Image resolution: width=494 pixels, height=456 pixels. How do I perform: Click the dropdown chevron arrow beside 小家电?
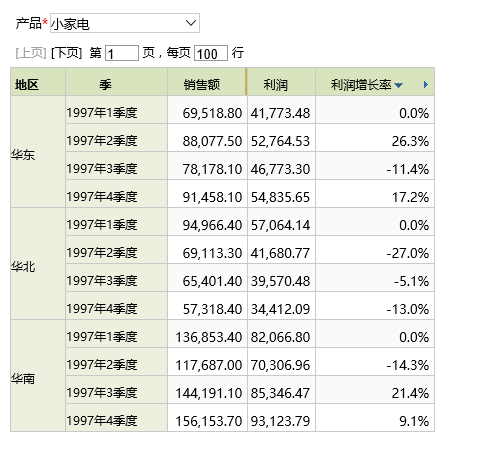click(x=191, y=23)
